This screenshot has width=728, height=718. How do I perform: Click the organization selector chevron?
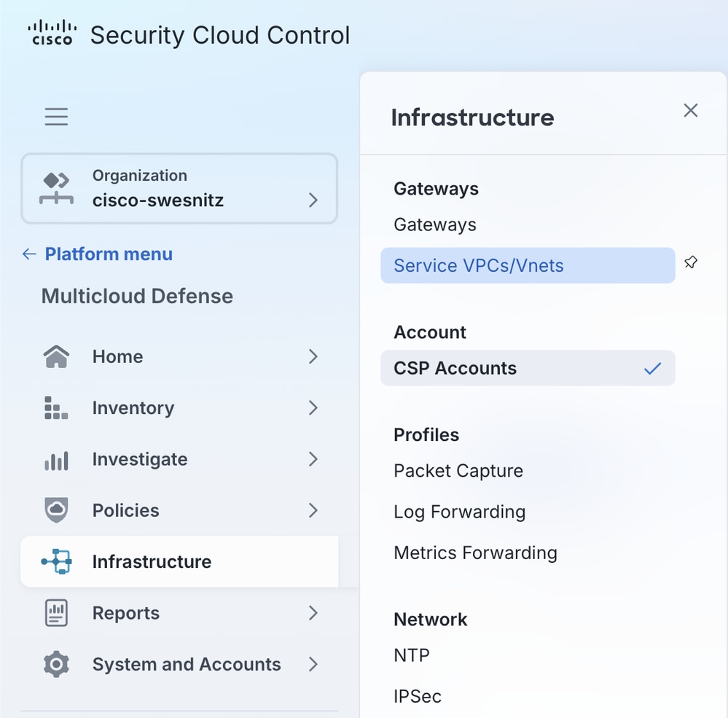click(x=313, y=200)
